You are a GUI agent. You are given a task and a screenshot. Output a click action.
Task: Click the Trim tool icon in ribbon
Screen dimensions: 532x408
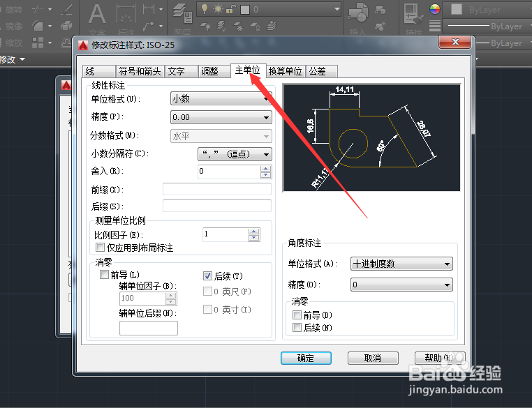(x=38, y=10)
